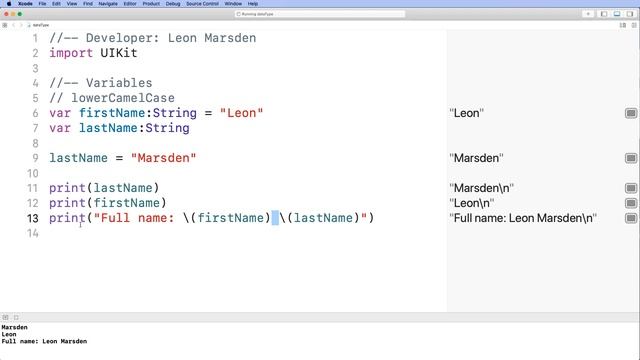This screenshot has height=360, width=640.
Task: Click "firstName" in the line 6 declaration
Action: point(111,113)
